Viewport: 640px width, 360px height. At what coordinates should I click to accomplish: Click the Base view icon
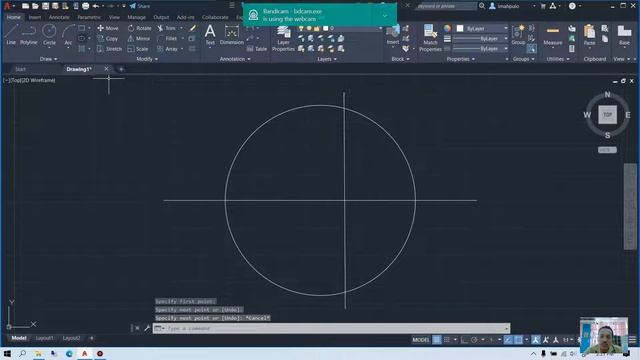tap(624, 35)
